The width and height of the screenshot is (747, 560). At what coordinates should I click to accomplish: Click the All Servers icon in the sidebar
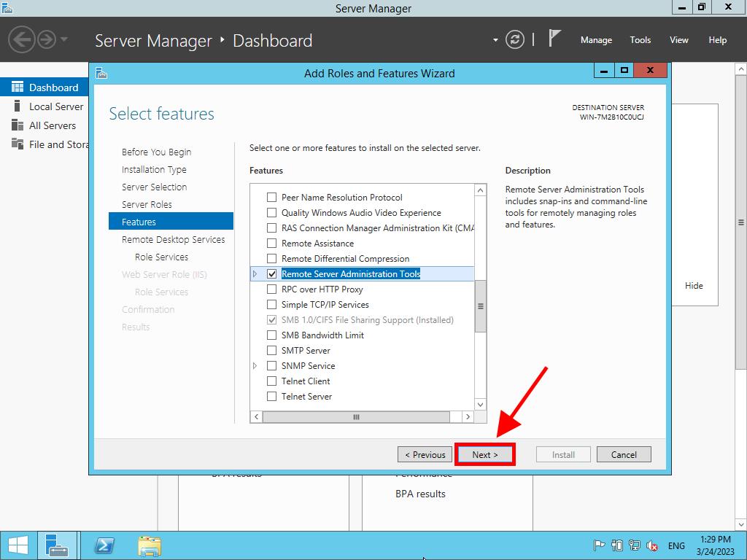pos(18,125)
